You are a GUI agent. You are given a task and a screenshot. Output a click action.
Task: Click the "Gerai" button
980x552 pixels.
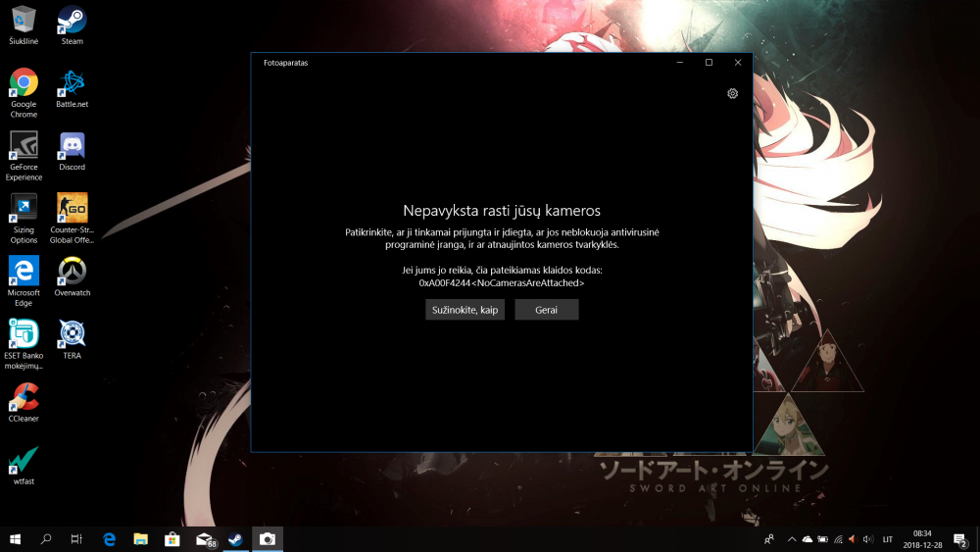pyautogui.click(x=546, y=310)
